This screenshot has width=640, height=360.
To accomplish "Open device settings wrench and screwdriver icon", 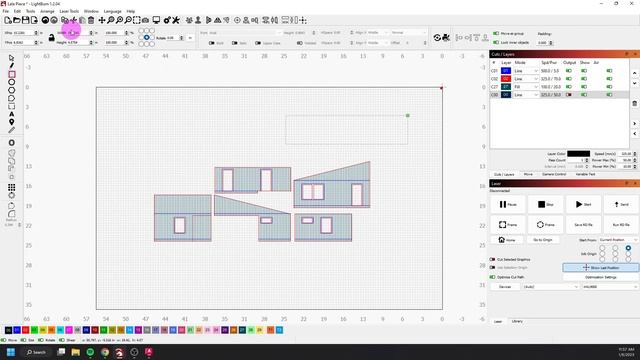I will point(176,20).
